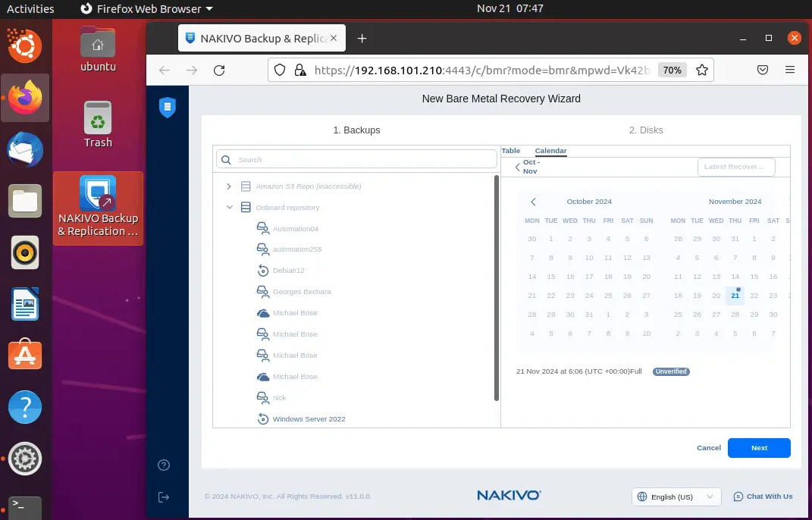Image resolution: width=812 pixels, height=520 pixels.
Task: Go to previous month in calendar
Action: [x=533, y=202]
